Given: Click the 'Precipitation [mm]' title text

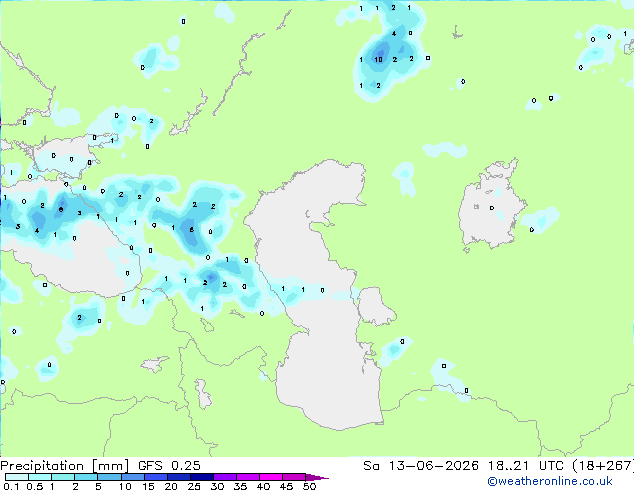Looking at the screenshot, I should tap(65, 466).
